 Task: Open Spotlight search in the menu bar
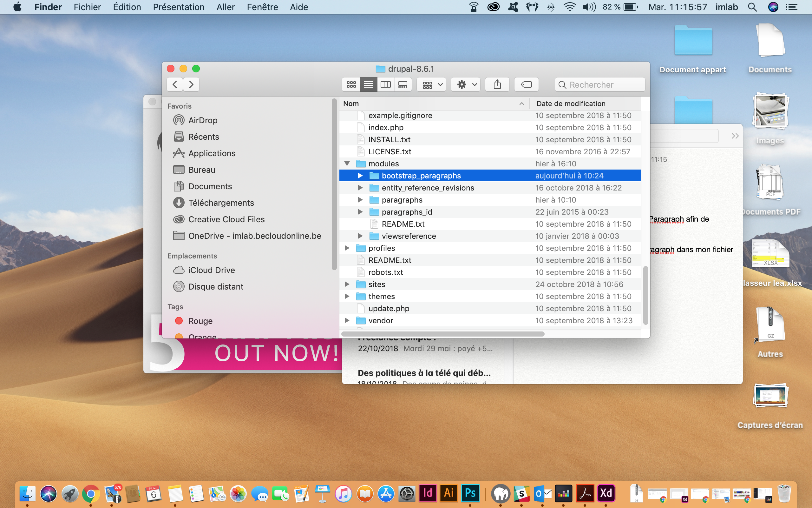pyautogui.click(x=752, y=7)
